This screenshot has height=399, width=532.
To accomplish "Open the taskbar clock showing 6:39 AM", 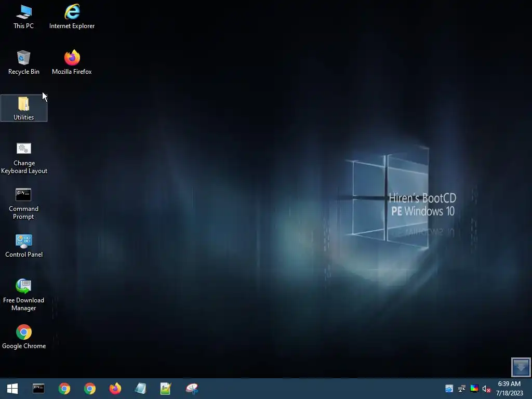I will (x=509, y=389).
